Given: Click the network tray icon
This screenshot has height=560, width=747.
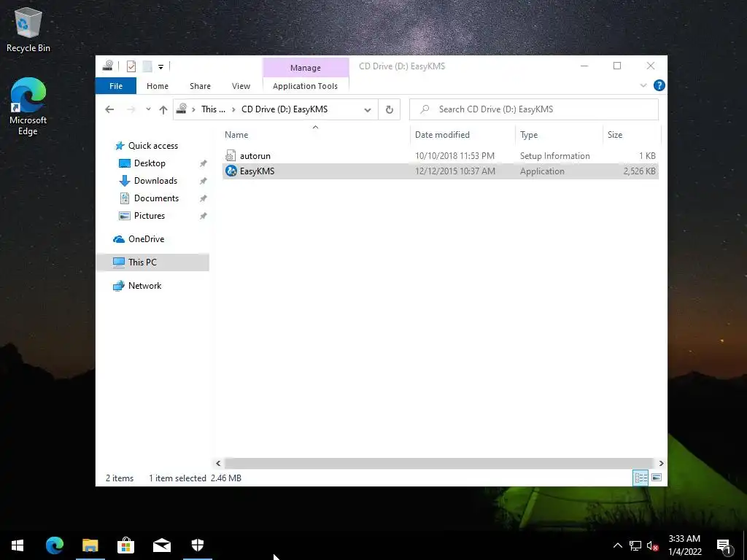Looking at the screenshot, I should click(635, 545).
